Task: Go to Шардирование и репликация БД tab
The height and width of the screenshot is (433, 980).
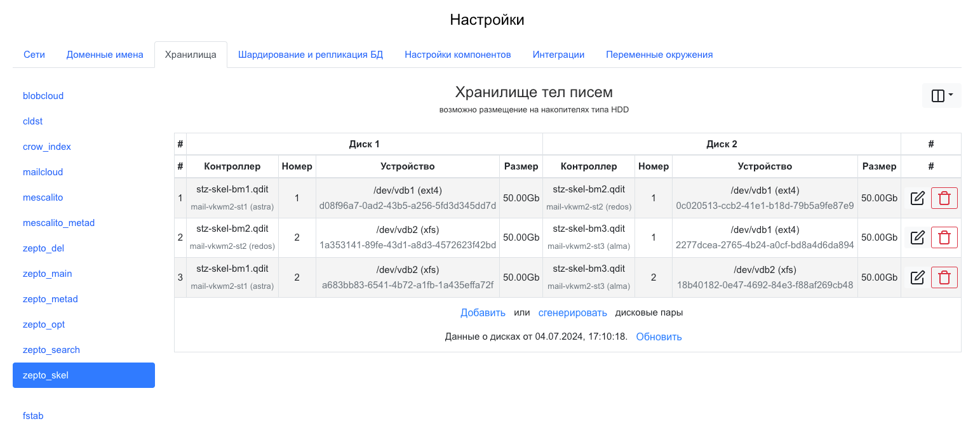Action: pyautogui.click(x=311, y=55)
